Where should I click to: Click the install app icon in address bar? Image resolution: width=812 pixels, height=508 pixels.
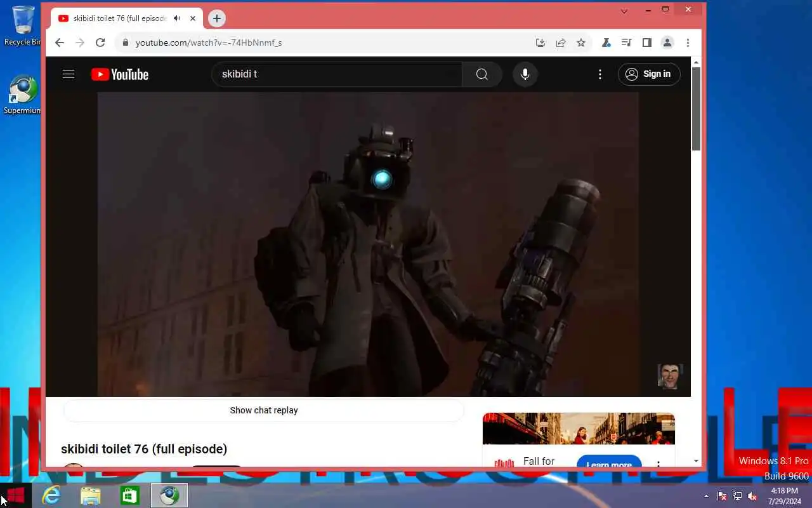[540, 43]
